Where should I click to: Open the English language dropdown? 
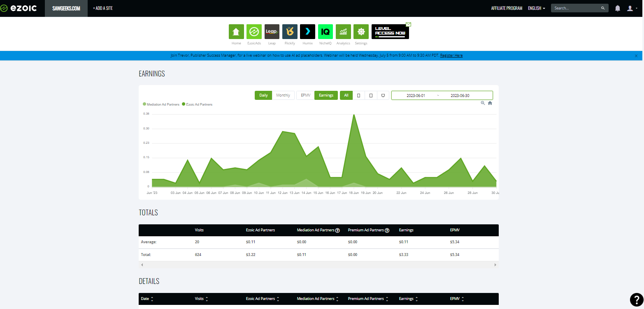click(537, 8)
